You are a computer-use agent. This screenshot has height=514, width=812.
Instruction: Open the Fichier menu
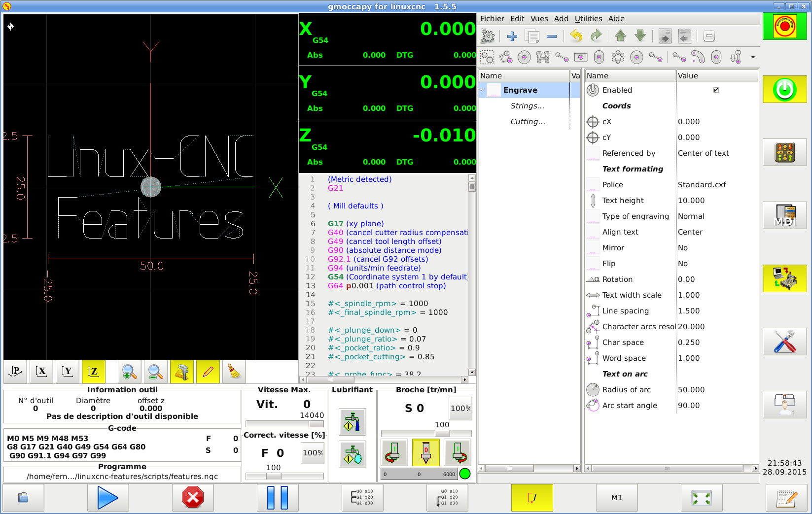click(492, 19)
